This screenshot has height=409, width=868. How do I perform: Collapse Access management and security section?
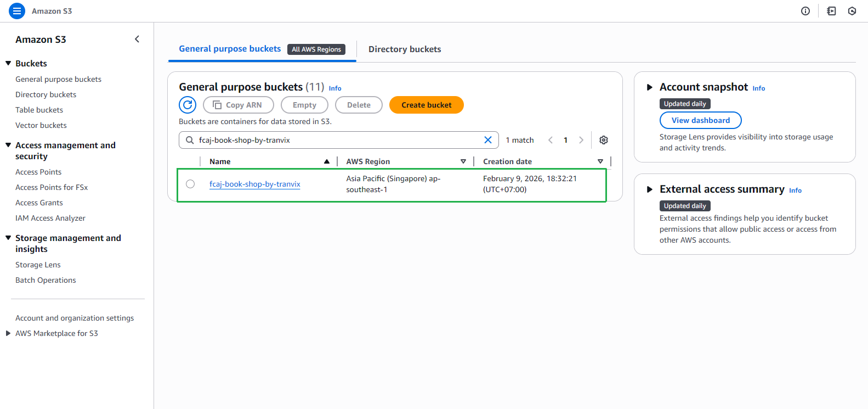click(x=8, y=145)
